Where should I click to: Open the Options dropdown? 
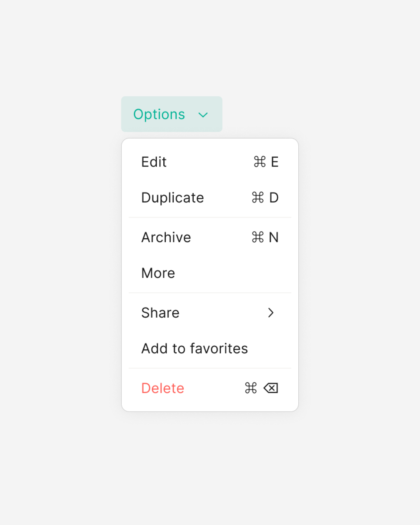click(x=171, y=114)
